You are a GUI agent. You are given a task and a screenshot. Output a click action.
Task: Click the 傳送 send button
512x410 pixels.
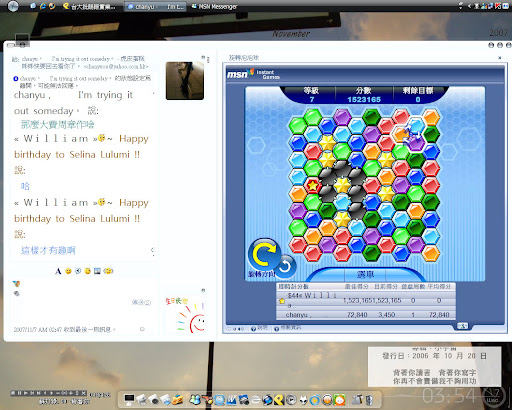pos(141,302)
